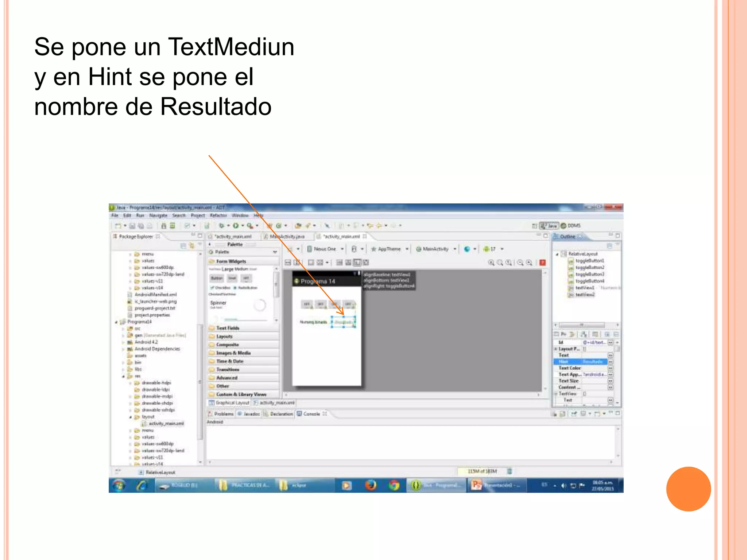Open the Palette options dropdown arrow

275,252
